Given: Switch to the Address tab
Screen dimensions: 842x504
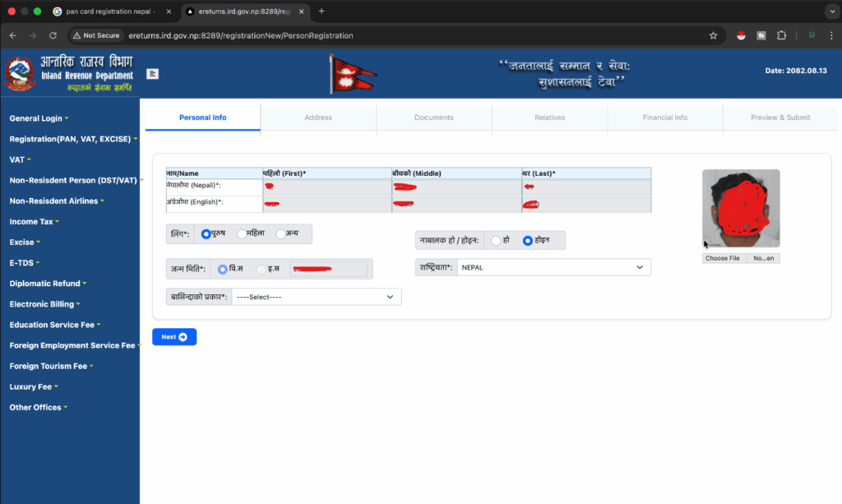Looking at the screenshot, I should [318, 118].
